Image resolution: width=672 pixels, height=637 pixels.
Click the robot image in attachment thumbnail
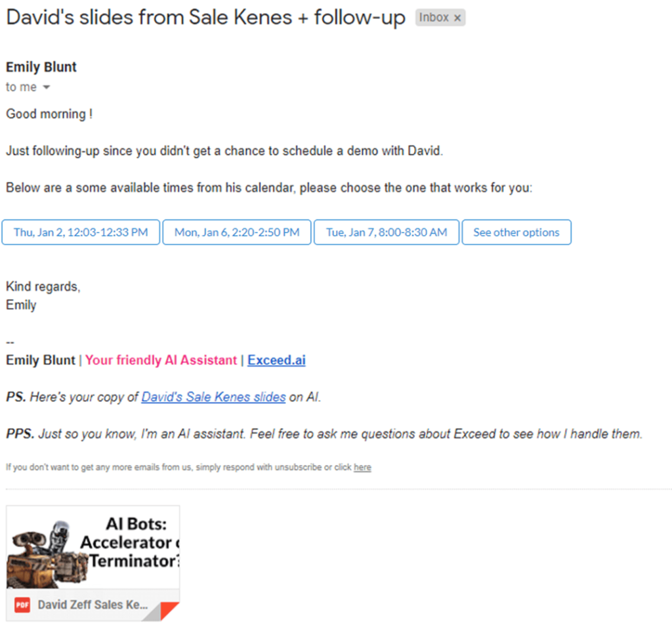click(47, 554)
